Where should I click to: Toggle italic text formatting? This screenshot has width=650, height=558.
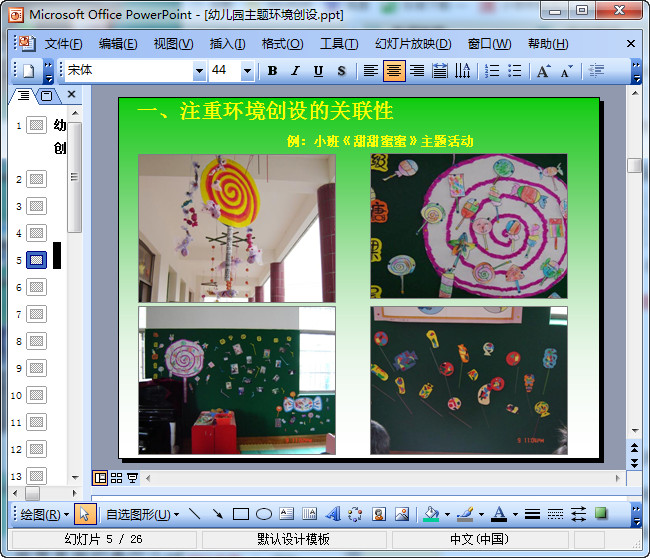[295, 71]
